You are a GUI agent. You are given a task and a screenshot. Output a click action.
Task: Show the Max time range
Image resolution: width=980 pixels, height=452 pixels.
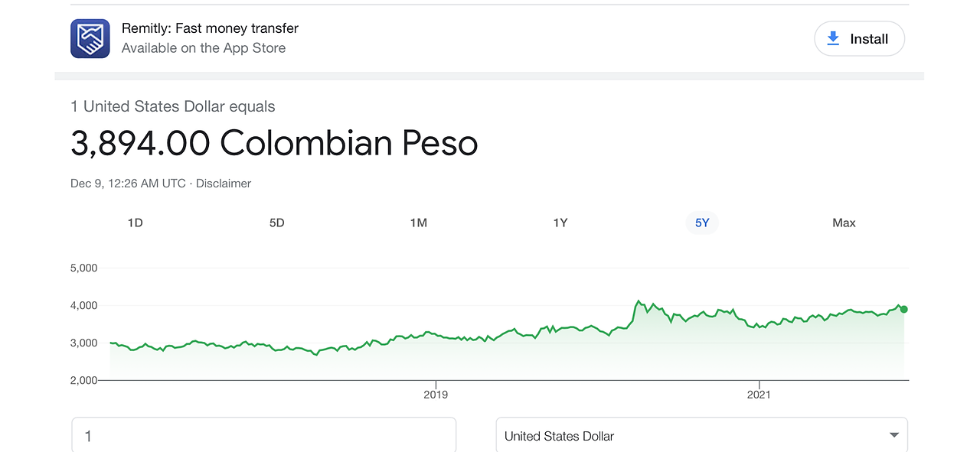point(844,223)
